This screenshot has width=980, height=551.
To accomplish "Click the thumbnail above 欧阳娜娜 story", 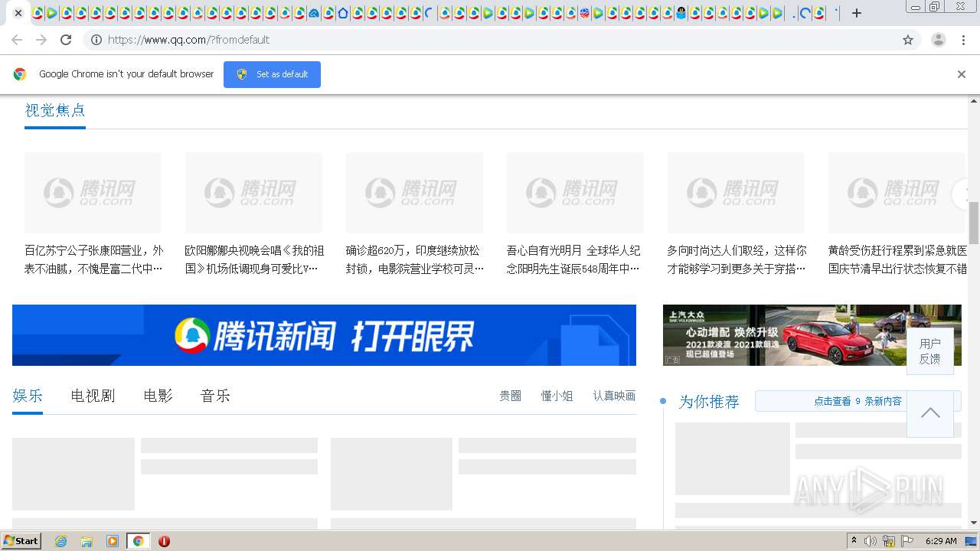I will pos(253,193).
